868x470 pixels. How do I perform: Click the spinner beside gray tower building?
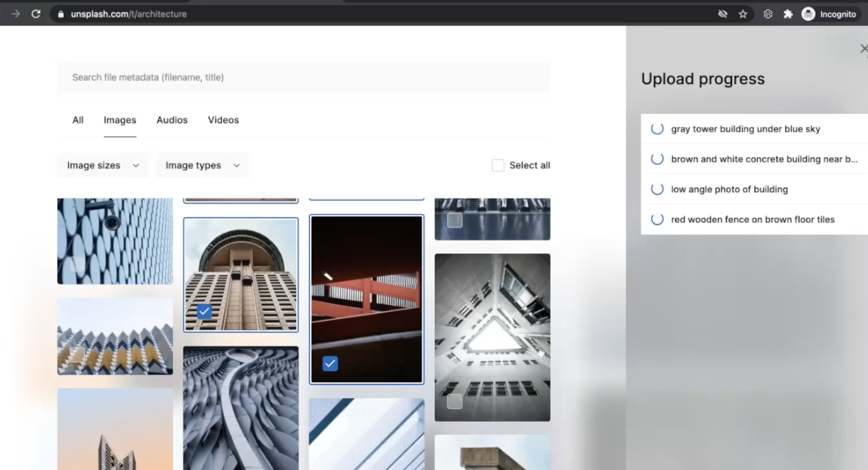tap(657, 129)
